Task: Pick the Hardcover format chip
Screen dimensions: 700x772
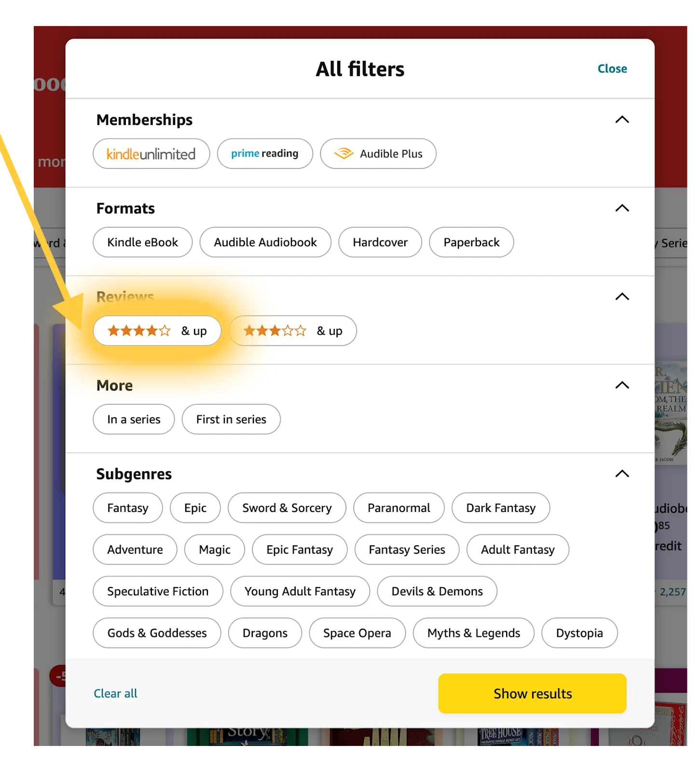Action: pyautogui.click(x=380, y=242)
